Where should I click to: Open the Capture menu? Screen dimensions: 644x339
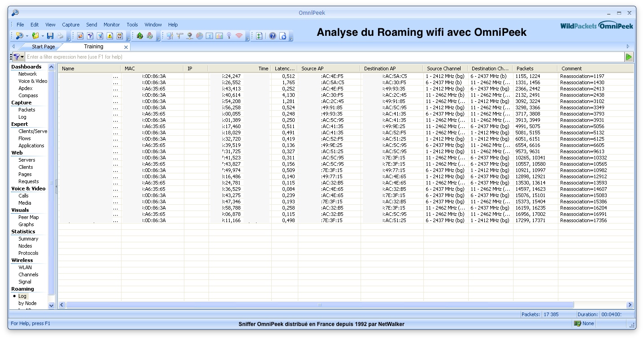coord(71,25)
